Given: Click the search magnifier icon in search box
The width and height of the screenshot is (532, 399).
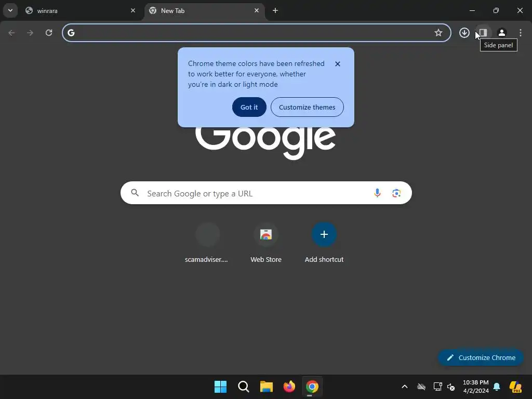Looking at the screenshot, I should click(x=135, y=193).
